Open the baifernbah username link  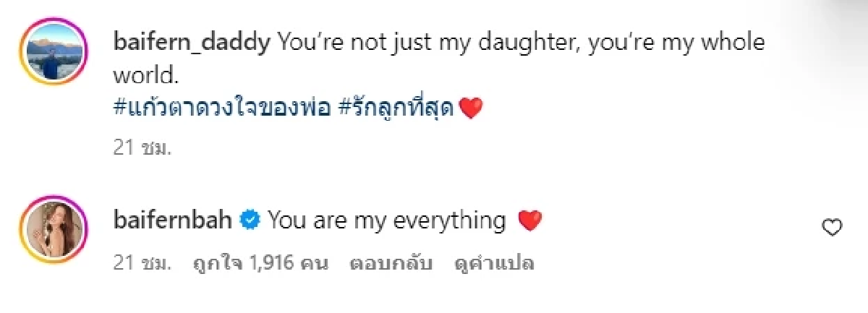click(x=173, y=220)
